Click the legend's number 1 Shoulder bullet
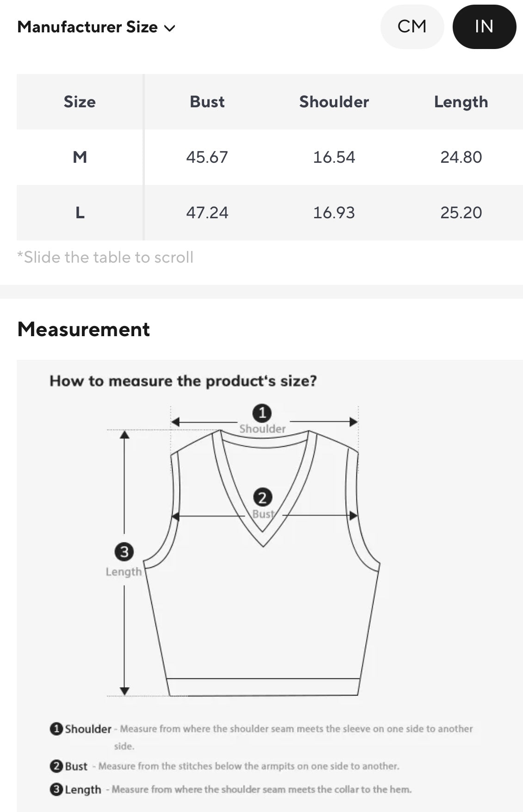This screenshot has height=812, width=523. (56, 729)
